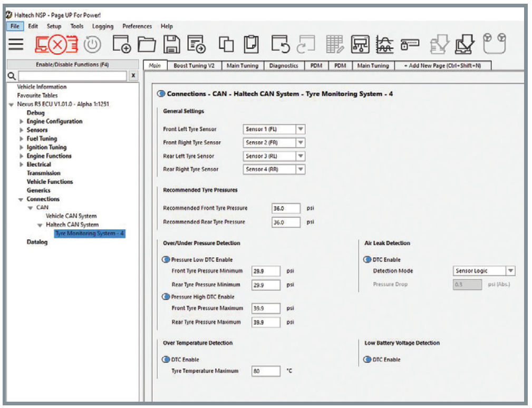Click the table edit grid icon
The image size is (532, 408).
tap(334, 44)
